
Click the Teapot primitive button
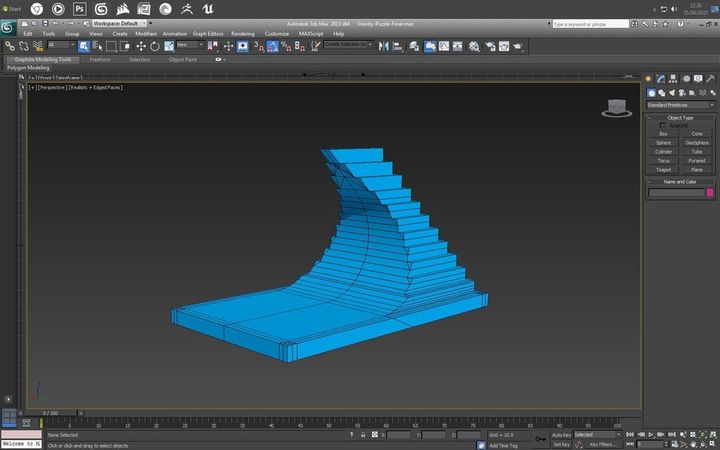[663, 169]
